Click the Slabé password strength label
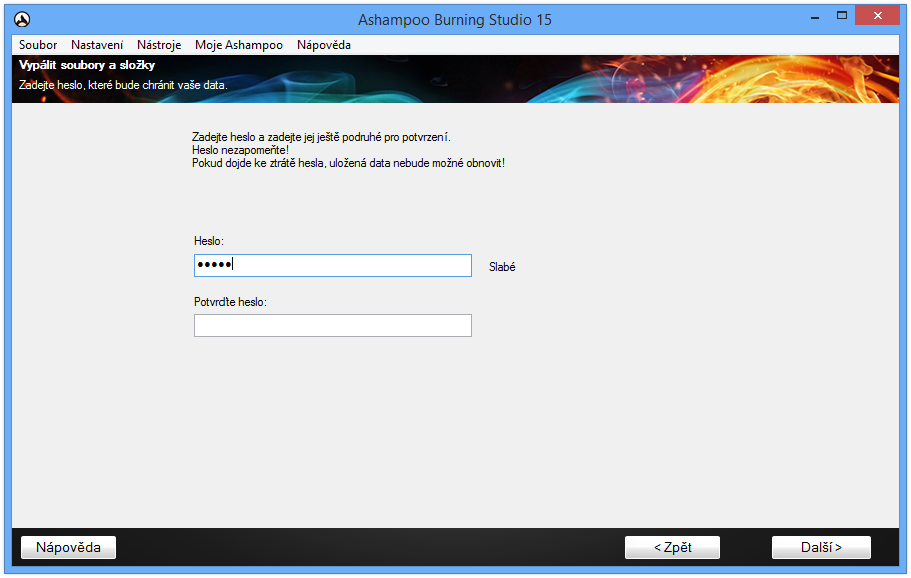The height and width of the screenshot is (578, 911). pyautogui.click(x=502, y=267)
